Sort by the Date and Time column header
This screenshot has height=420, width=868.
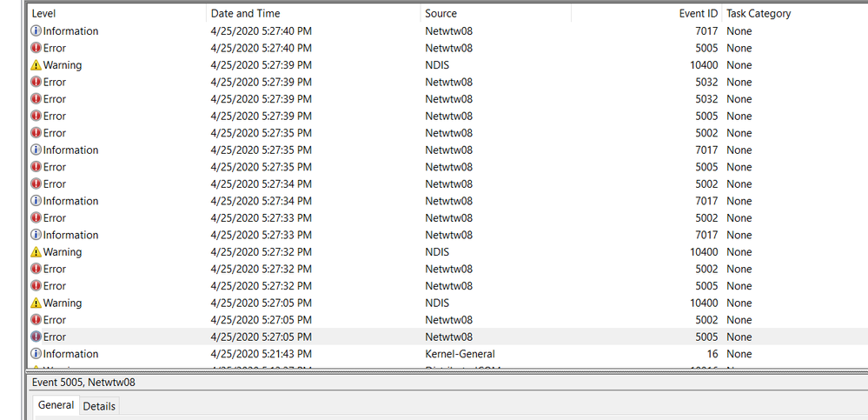pyautogui.click(x=314, y=13)
